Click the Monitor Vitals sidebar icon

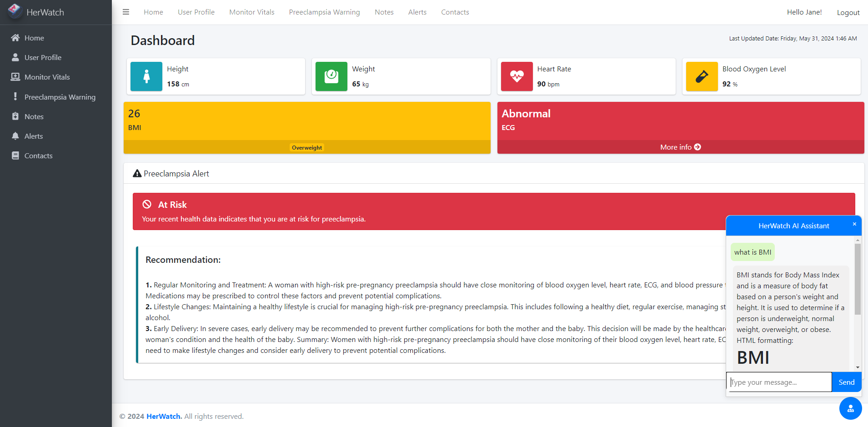pyautogui.click(x=15, y=77)
